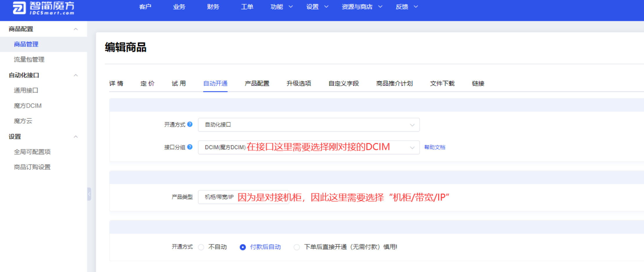This screenshot has width=644, height=272.
Task: Collapse the 商品配置 sidebar section
Action: 44,29
